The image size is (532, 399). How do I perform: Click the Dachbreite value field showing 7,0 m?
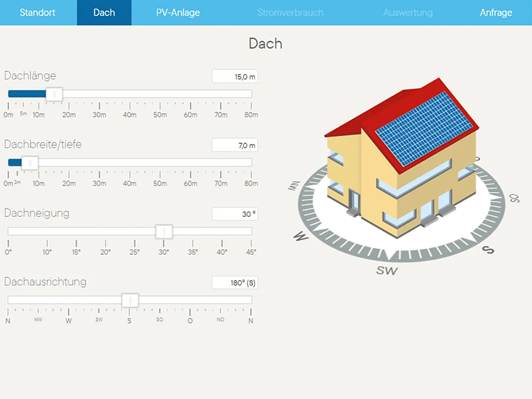tap(235, 145)
